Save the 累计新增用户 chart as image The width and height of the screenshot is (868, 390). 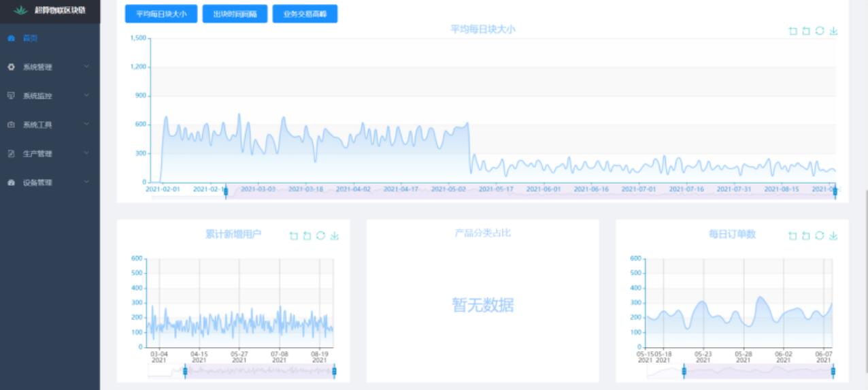click(334, 236)
